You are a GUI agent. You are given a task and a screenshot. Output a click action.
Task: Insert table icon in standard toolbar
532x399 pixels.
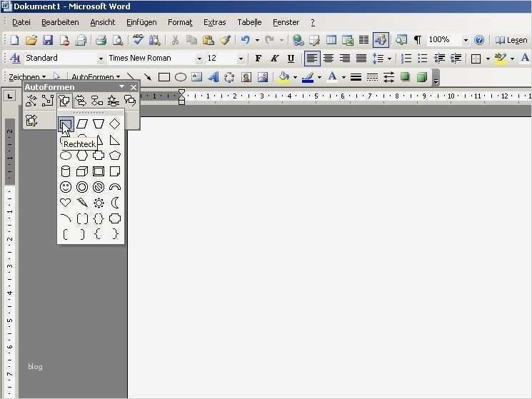331,40
